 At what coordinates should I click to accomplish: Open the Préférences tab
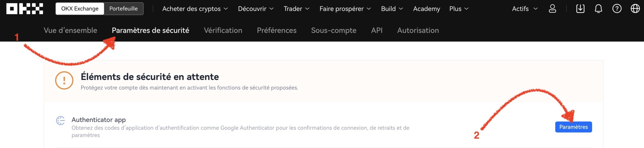click(276, 30)
